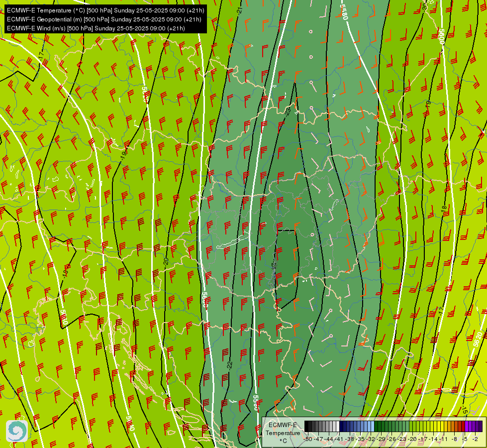This screenshot has width=487, height=448.
Task: Click the -2 label on the temperature legend
Action: click(475, 439)
